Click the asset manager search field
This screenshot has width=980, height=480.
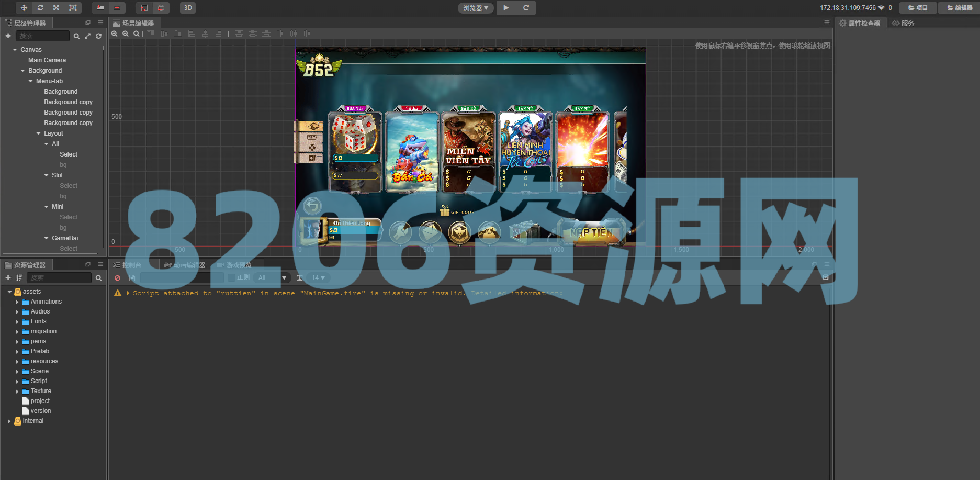(59, 278)
